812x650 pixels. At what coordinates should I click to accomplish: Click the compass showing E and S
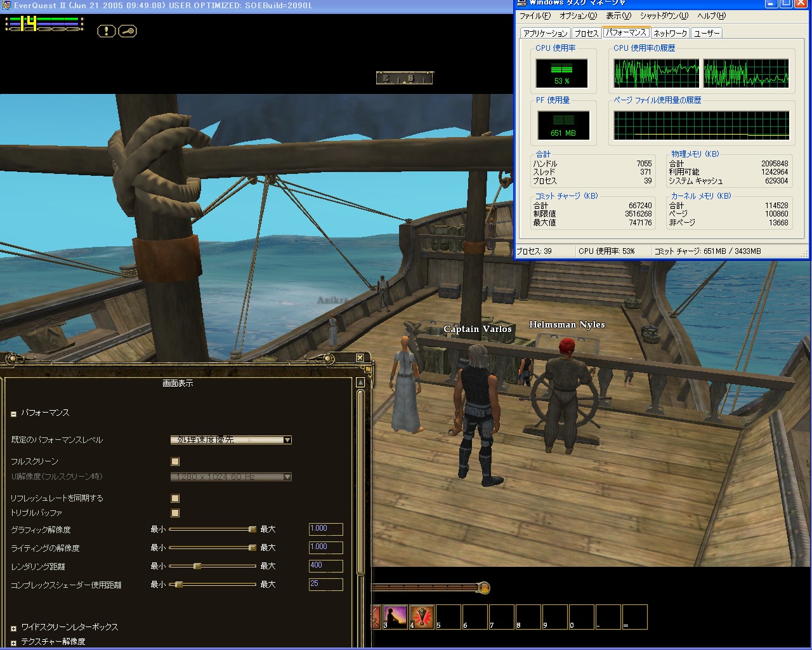tap(404, 78)
